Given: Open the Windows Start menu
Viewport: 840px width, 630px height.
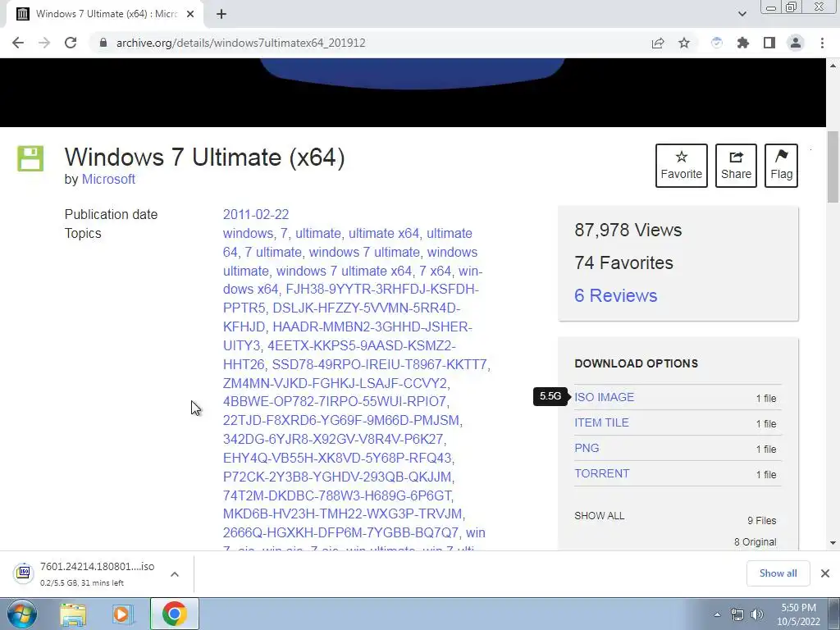Looking at the screenshot, I should (x=22, y=614).
